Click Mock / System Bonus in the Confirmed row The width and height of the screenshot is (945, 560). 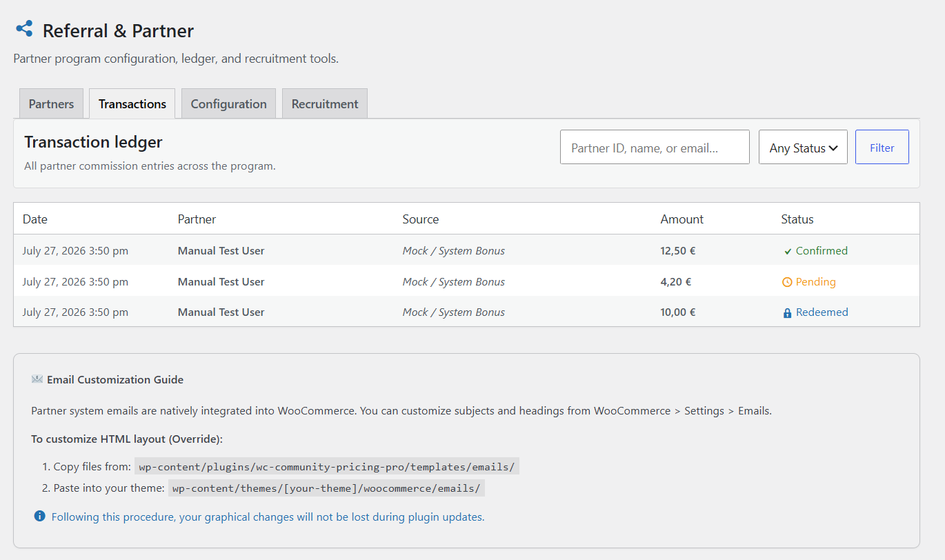[x=454, y=251]
